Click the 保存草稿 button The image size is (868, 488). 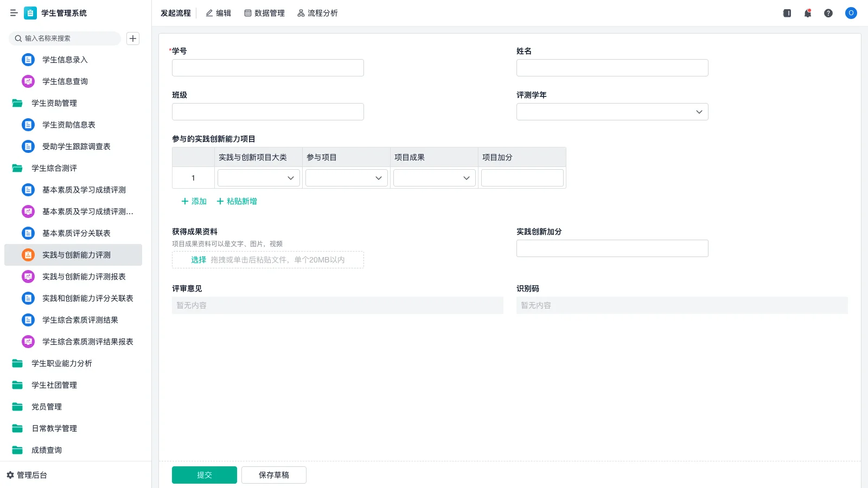[273, 474]
